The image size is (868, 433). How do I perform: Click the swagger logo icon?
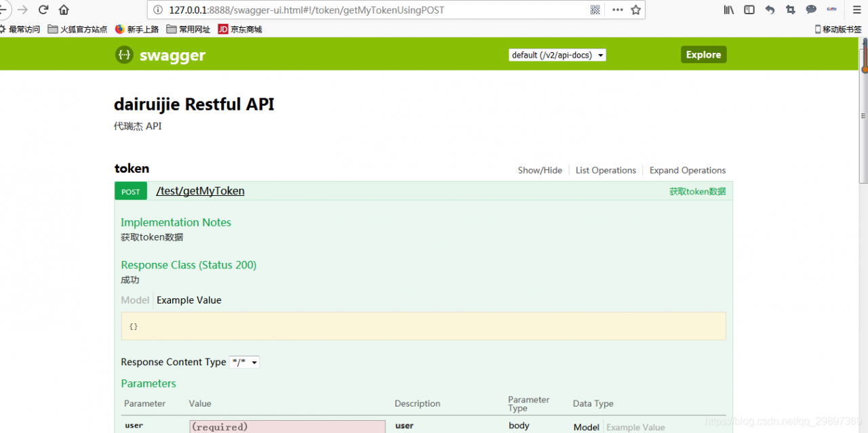pyautogui.click(x=124, y=55)
